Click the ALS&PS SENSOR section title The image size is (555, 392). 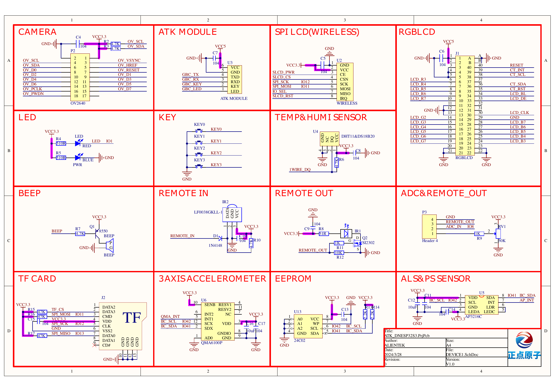436,279
